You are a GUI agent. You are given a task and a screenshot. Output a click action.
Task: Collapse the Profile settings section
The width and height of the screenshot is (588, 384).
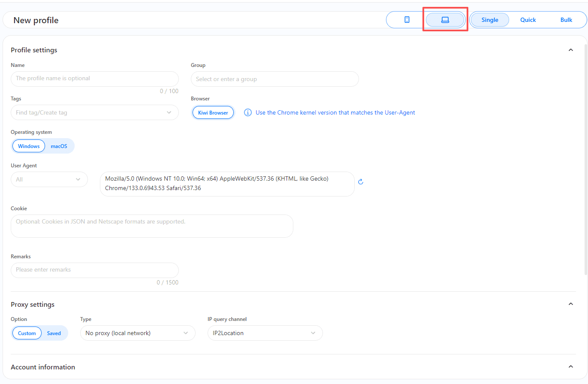click(x=570, y=50)
